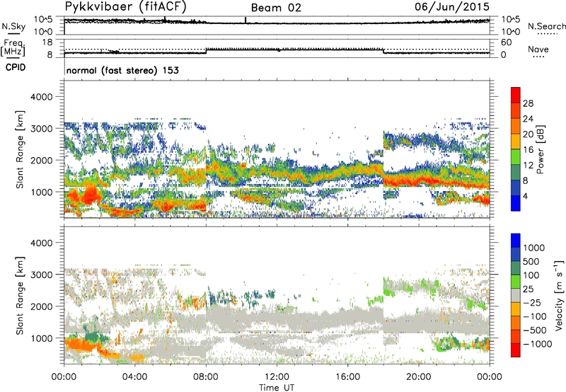Click velocity colorbar tick label '1000'

[534, 248]
